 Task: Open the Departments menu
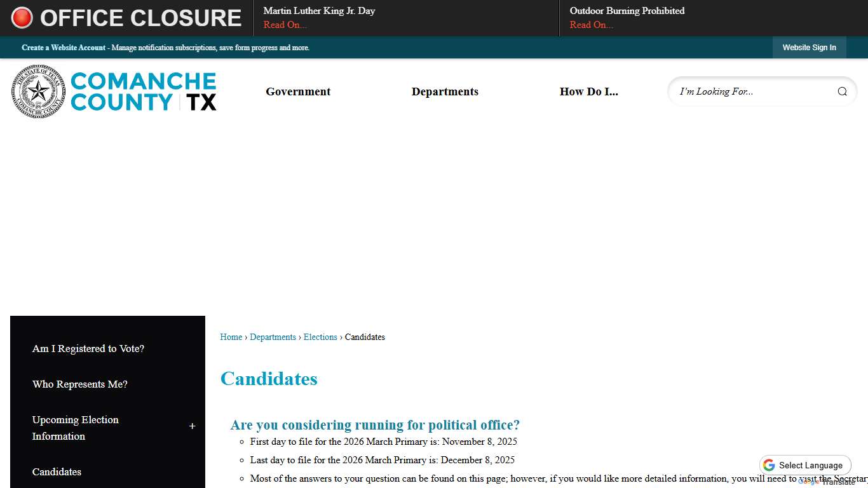445,91
